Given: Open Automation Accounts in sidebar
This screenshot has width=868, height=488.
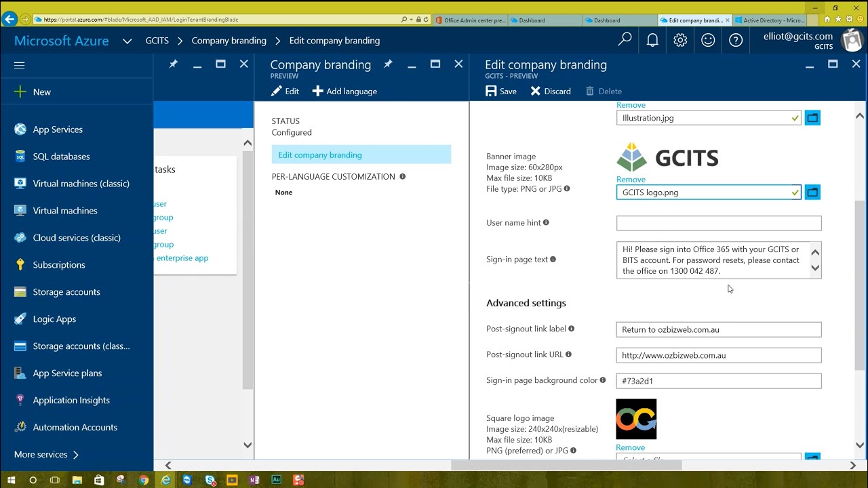Looking at the screenshot, I should 77,428.
